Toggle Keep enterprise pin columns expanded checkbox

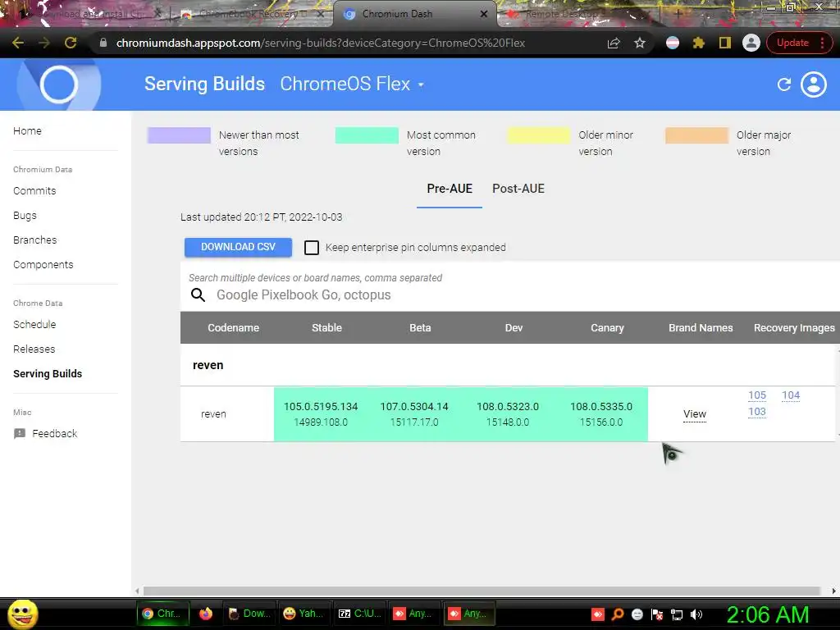(x=311, y=247)
